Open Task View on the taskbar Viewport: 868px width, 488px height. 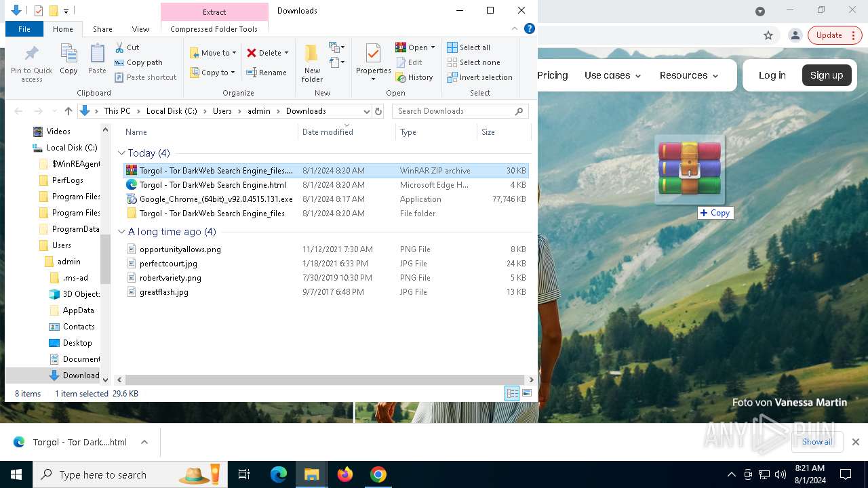(244, 474)
